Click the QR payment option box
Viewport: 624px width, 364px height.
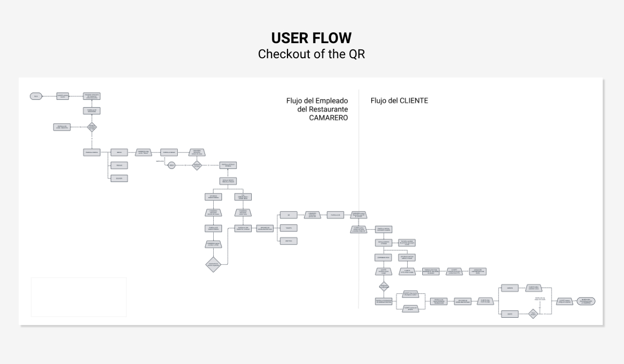(x=288, y=215)
